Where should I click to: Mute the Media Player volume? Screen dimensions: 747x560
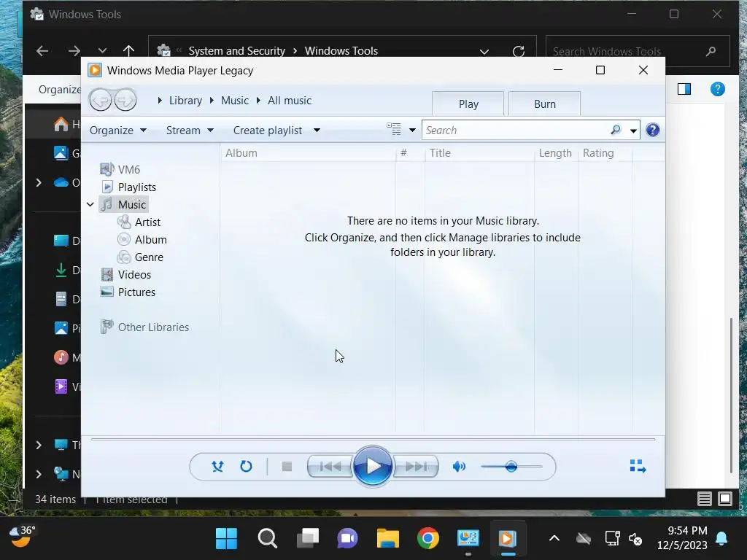point(459,466)
